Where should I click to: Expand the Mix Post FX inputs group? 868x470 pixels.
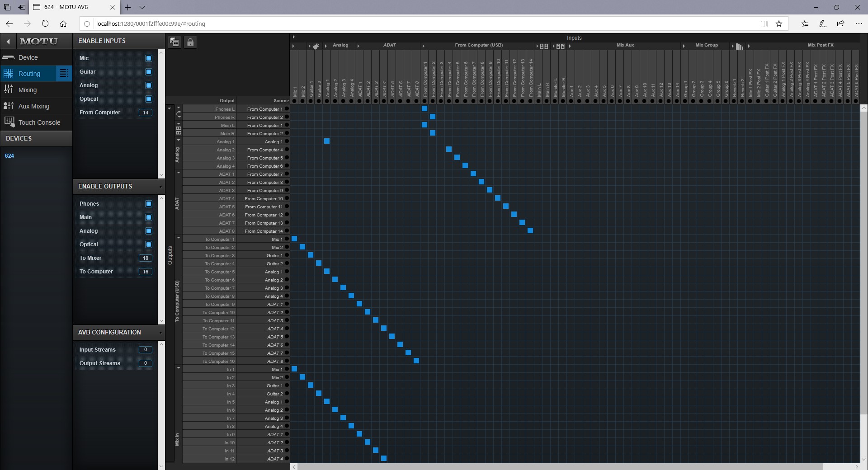coord(749,46)
